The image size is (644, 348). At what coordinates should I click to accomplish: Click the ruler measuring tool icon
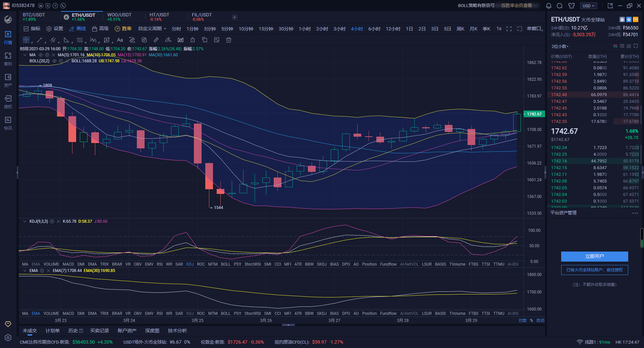(156, 40)
